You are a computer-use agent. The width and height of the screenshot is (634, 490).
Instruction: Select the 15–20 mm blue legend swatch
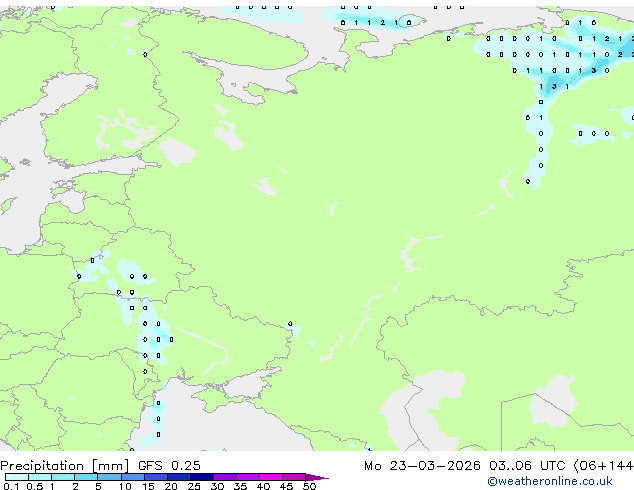156,477
